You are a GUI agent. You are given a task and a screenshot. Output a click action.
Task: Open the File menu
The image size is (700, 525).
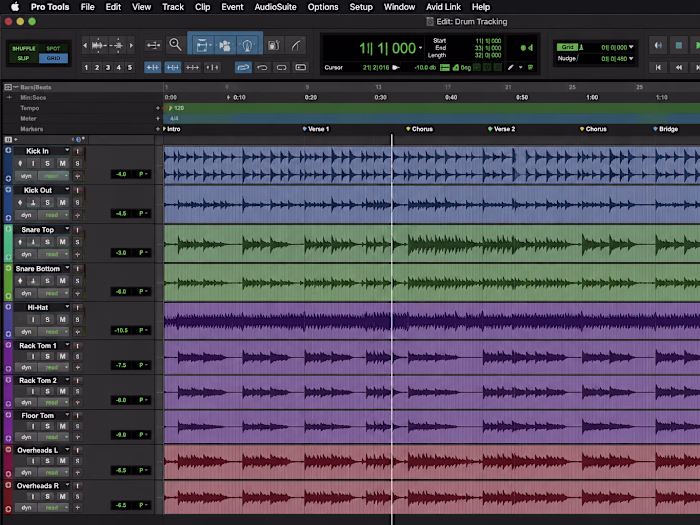[88, 7]
